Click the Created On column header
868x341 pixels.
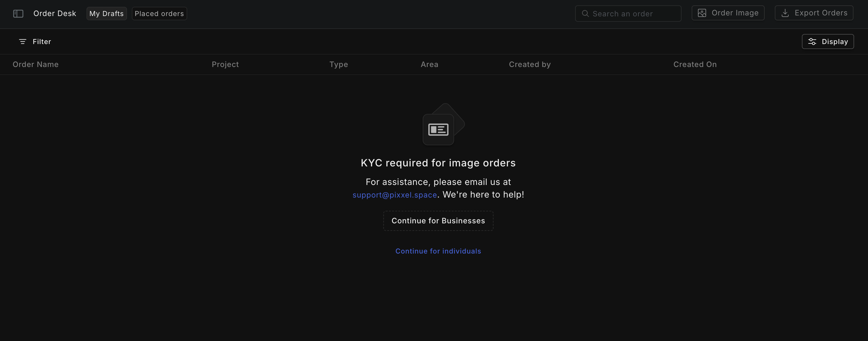695,64
